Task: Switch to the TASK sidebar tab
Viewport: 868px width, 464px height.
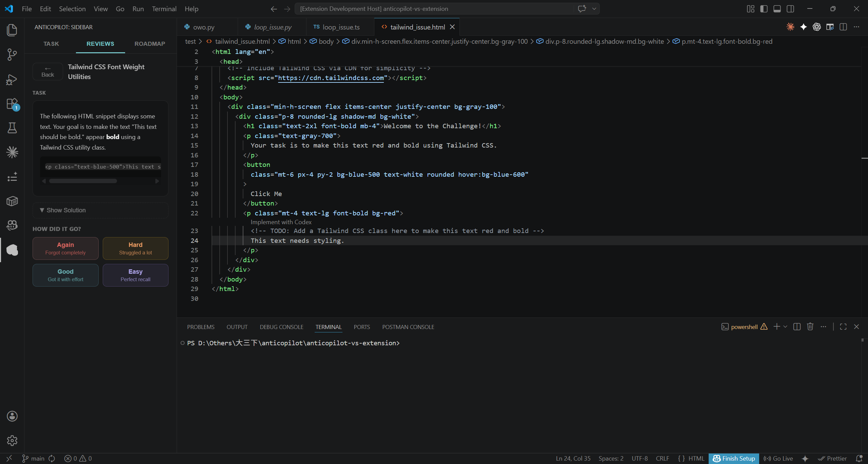Action: [51, 44]
